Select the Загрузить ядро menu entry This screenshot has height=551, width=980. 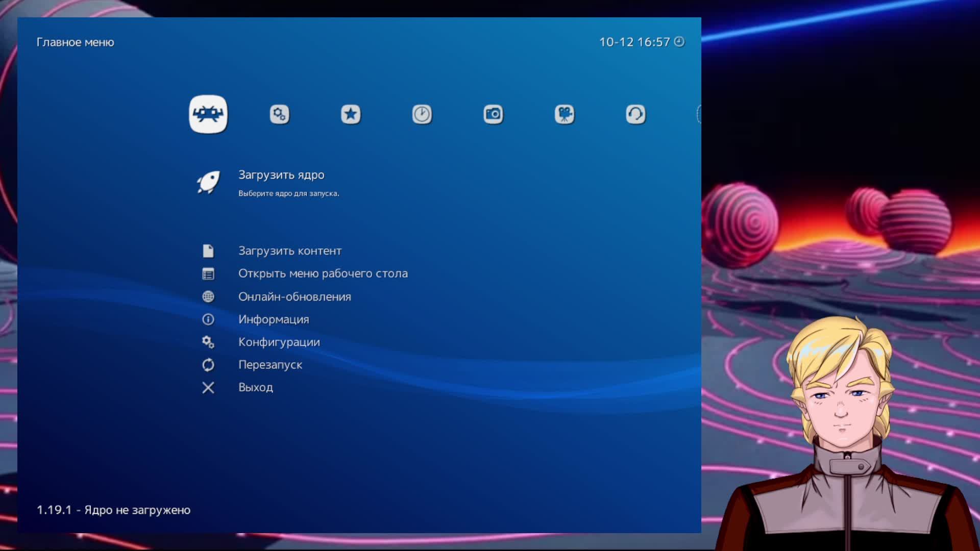pos(281,175)
